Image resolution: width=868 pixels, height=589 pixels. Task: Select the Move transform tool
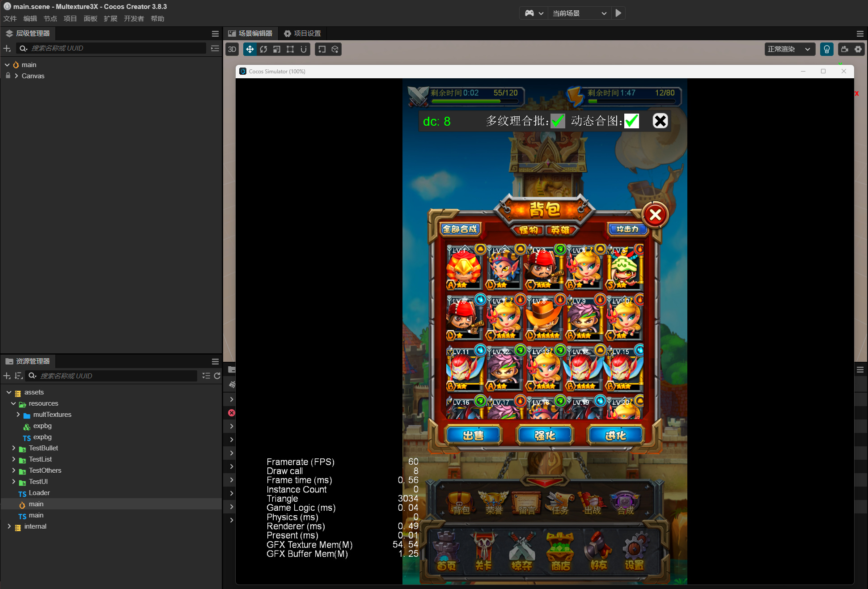tap(250, 49)
